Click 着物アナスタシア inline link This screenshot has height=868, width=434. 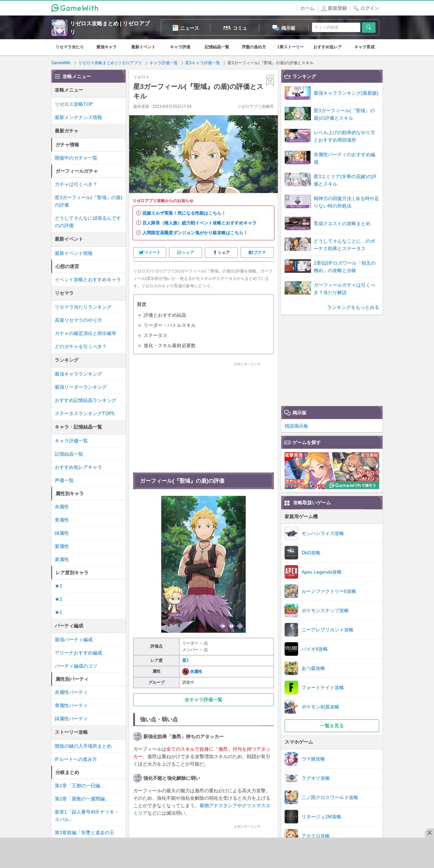218,805
